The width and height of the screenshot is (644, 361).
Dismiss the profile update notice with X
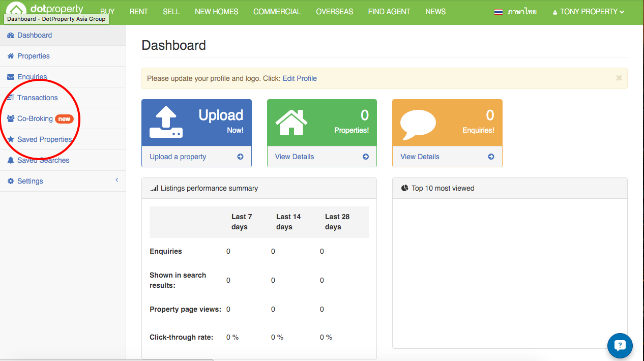coord(619,78)
